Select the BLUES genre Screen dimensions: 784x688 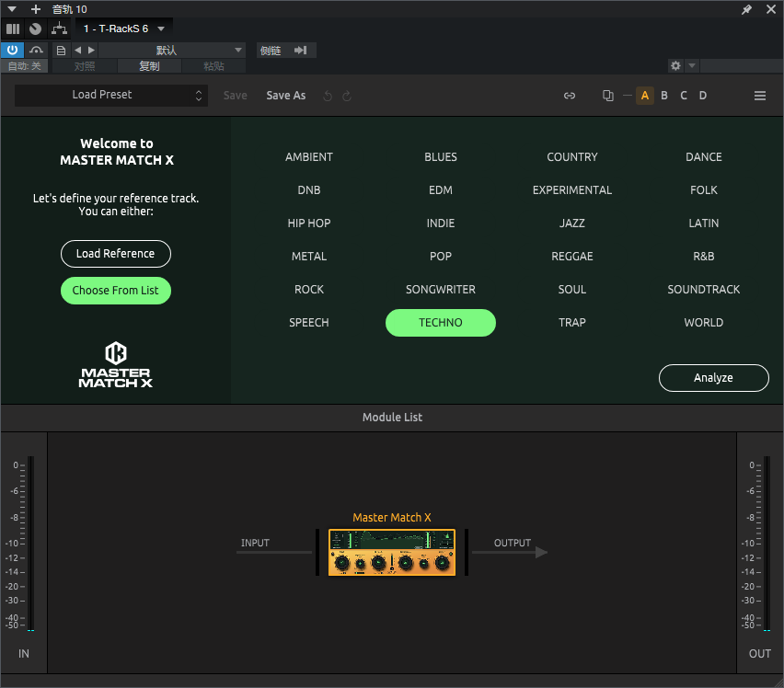[441, 157]
